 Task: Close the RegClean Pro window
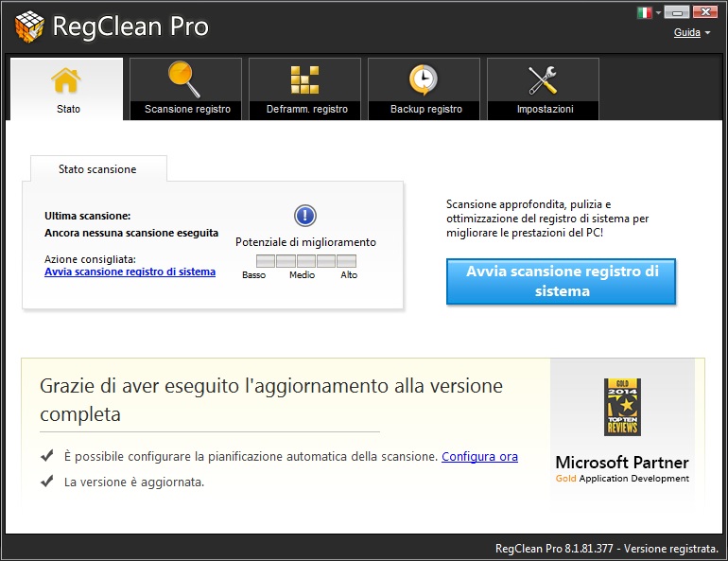pos(704,12)
